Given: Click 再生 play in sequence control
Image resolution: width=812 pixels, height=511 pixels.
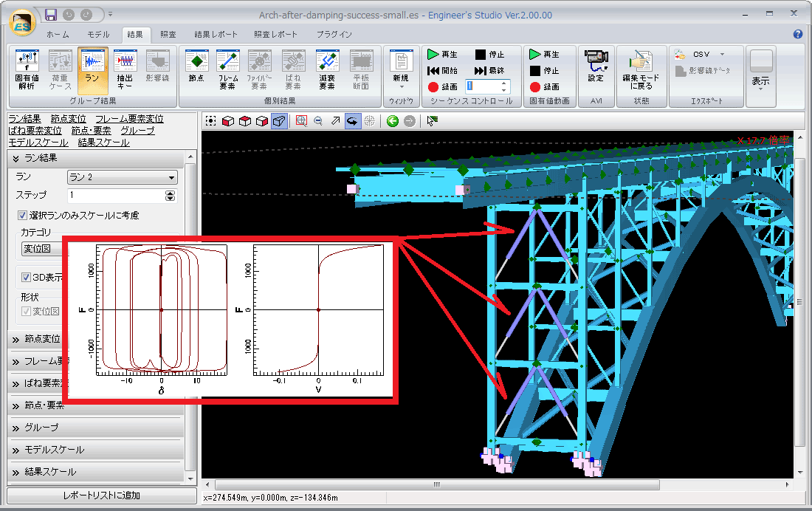Looking at the screenshot, I should click(443, 55).
